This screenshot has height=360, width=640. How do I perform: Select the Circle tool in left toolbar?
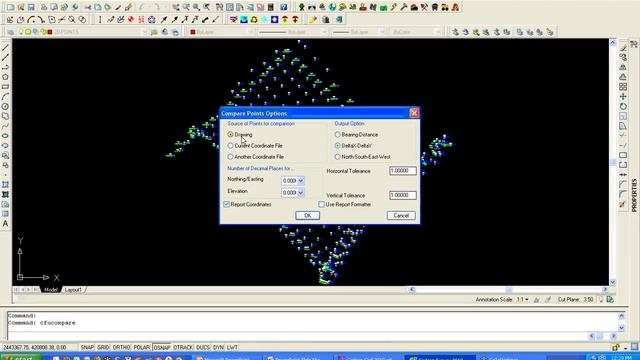click(5, 107)
